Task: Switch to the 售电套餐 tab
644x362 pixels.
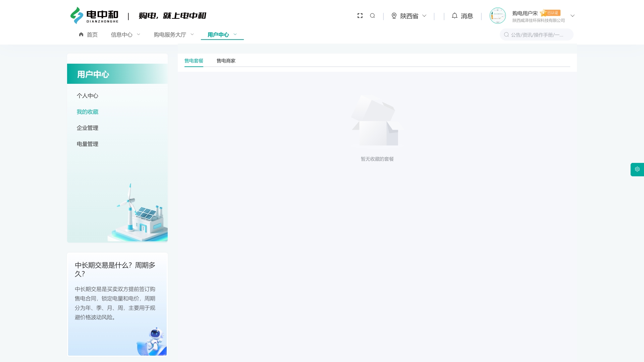Action: click(x=194, y=61)
